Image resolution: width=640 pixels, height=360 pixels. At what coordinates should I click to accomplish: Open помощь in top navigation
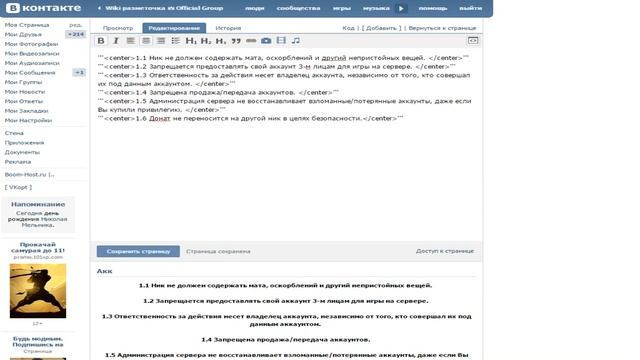(433, 8)
